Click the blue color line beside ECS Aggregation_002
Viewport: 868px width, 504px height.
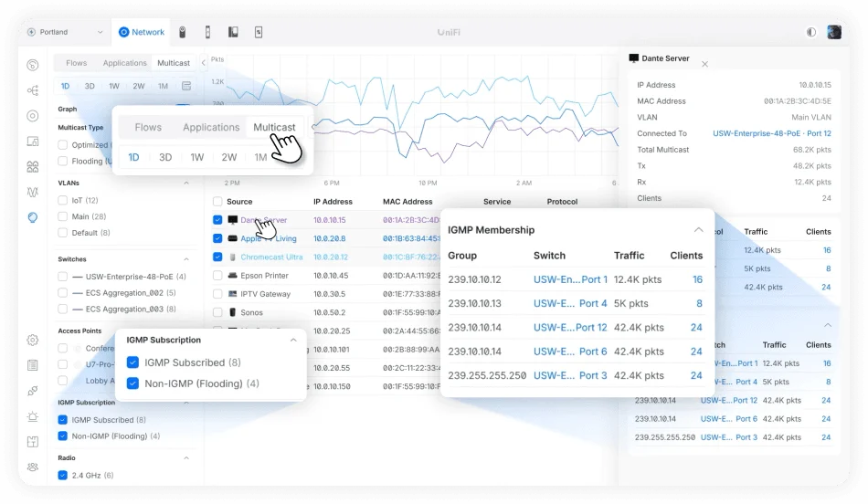pos(78,293)
